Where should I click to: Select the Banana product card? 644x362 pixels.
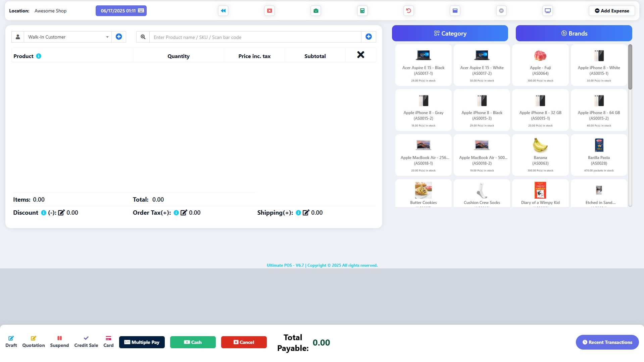(x=540, y=155)
